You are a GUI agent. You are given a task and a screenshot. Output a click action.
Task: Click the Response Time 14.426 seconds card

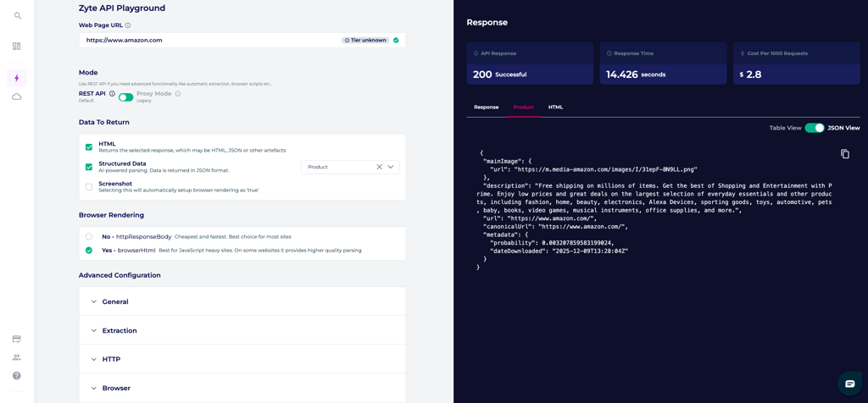tap(663, 63)
